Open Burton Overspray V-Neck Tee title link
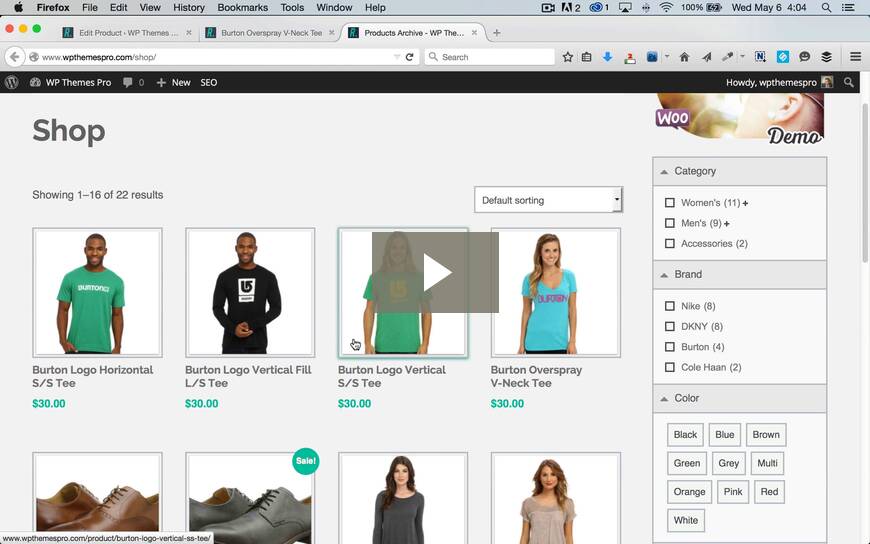 [536, 376]
